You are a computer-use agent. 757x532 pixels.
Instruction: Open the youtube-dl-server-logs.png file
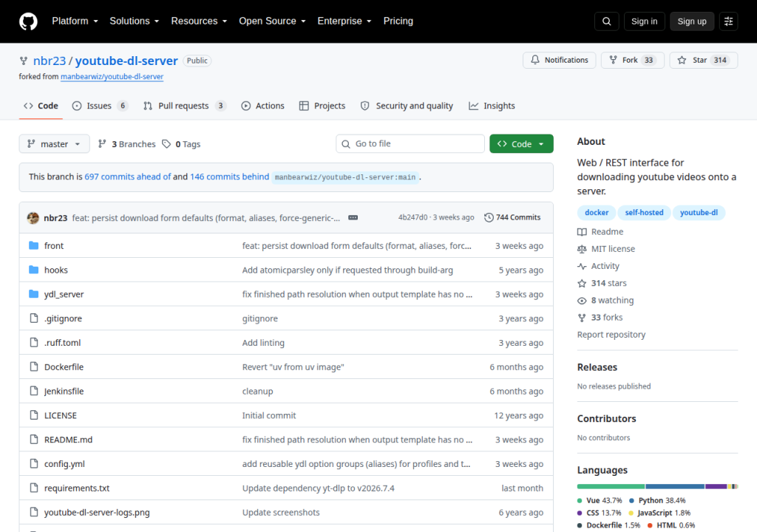pos(97,512)
